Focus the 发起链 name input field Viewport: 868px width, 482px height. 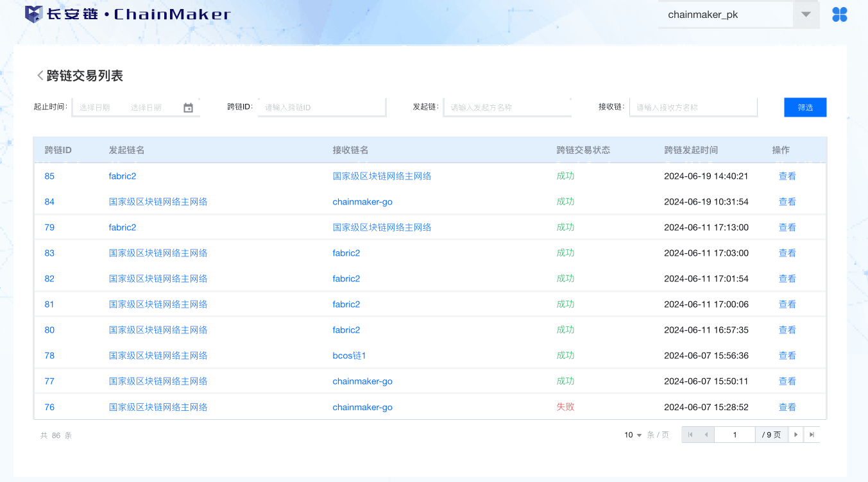pos(507,108)
